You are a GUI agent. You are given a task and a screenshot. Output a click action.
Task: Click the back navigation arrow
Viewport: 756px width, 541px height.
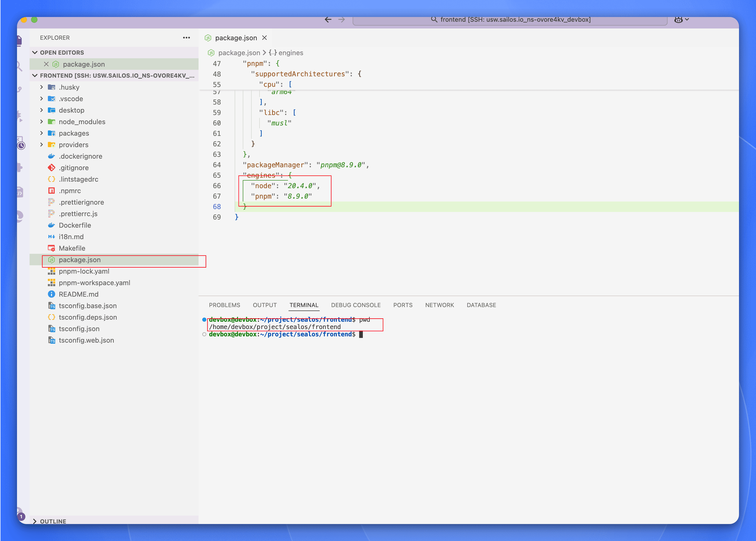pyautogui.click(x=328, y=20)
